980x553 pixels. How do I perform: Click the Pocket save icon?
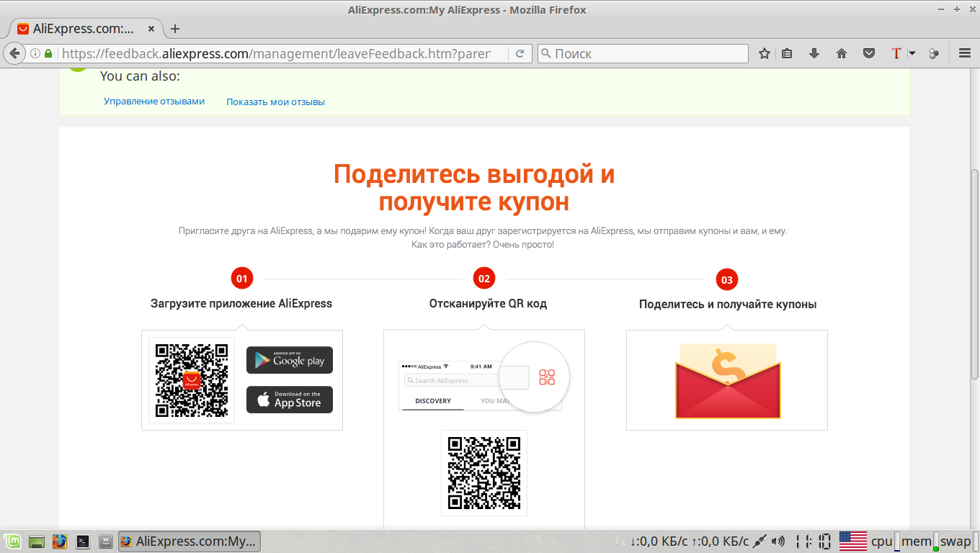point(870,53)
